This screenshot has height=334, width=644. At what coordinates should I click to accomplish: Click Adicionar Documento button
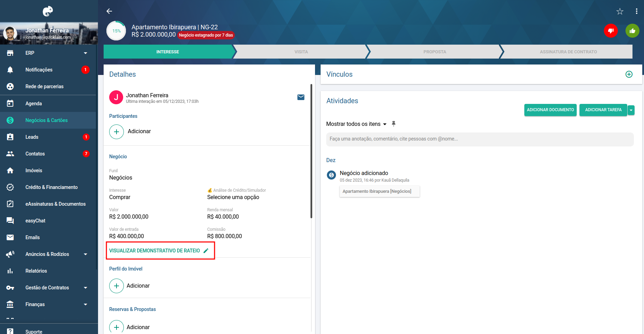coord(550,110)
